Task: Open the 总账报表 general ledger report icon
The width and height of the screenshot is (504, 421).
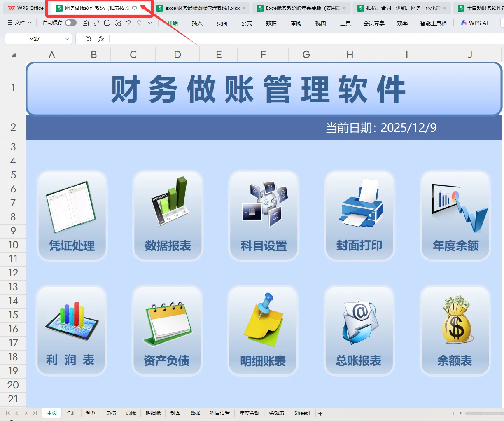Action: point(359,330)
